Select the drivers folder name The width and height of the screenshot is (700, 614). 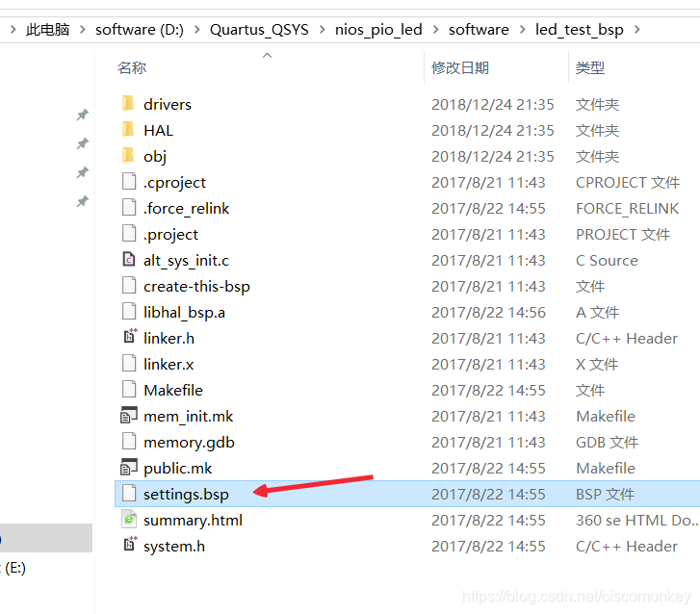(x=168, y=104)
